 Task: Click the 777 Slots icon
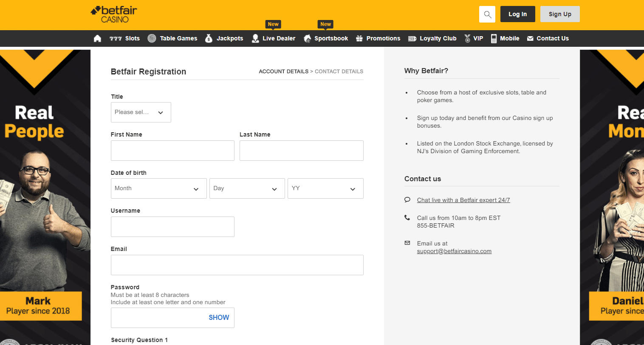point(116,39)
